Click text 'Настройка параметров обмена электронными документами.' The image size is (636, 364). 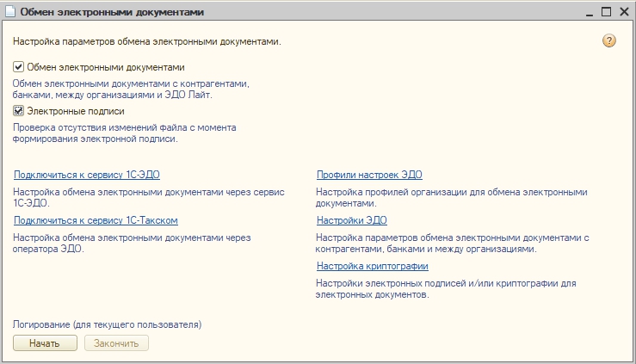[x=147, y=41]
